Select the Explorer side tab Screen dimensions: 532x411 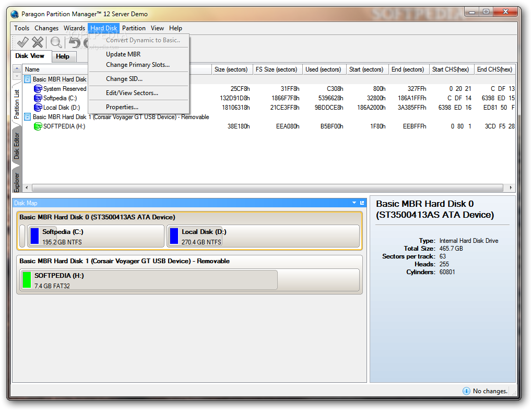point(17,182)
